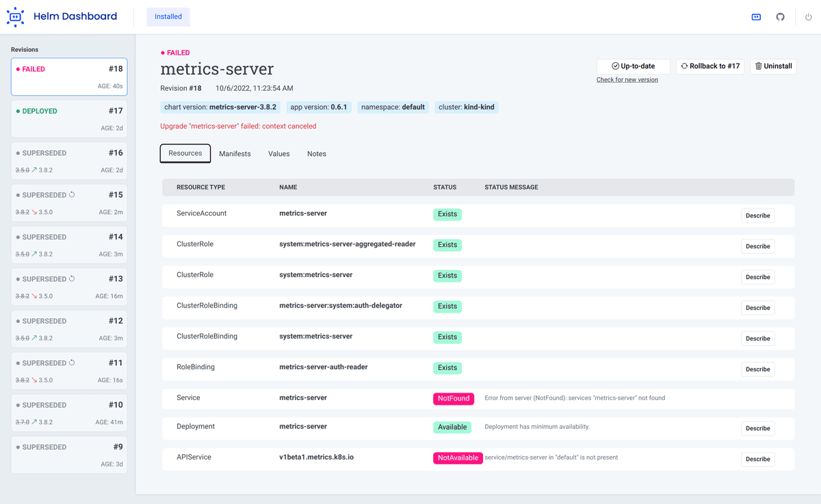Select deployed revision #17

pyautogui.click(x=69, y=119)
